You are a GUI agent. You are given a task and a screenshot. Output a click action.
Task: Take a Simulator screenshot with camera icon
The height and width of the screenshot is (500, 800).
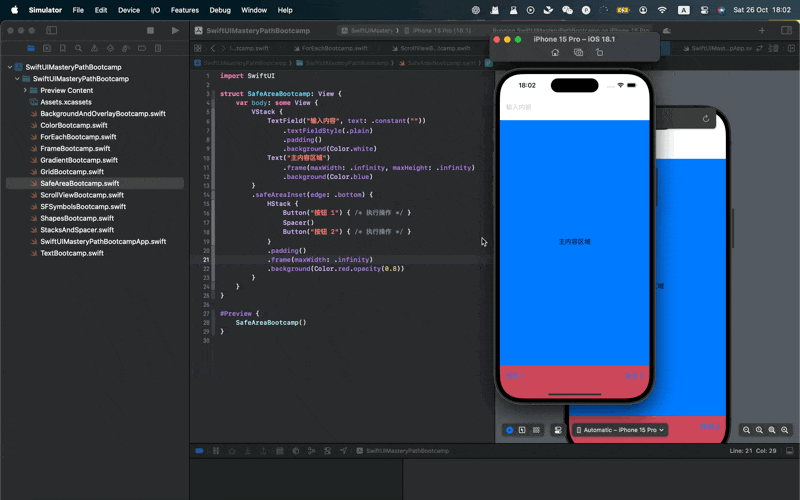click(577, 52)
